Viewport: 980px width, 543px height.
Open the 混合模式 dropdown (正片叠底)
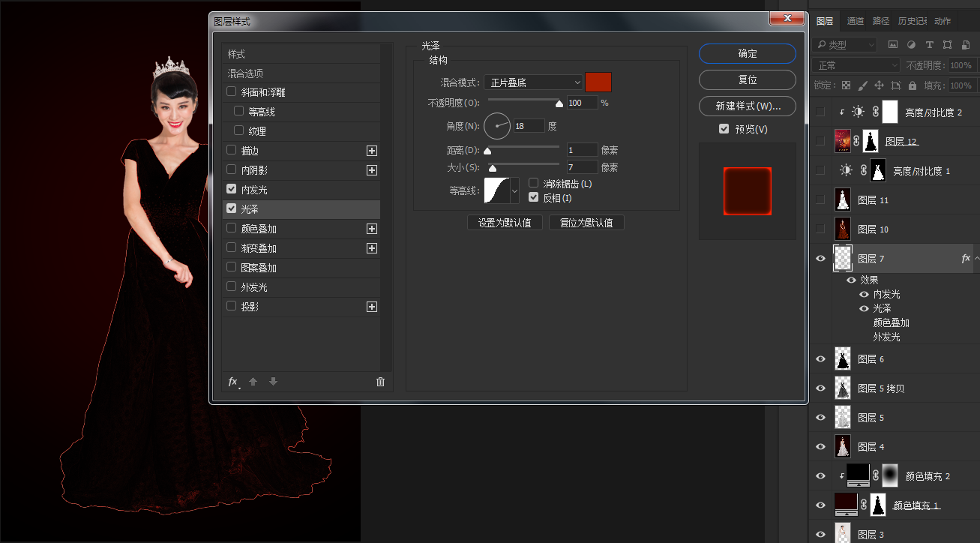[x=533, y=82]
